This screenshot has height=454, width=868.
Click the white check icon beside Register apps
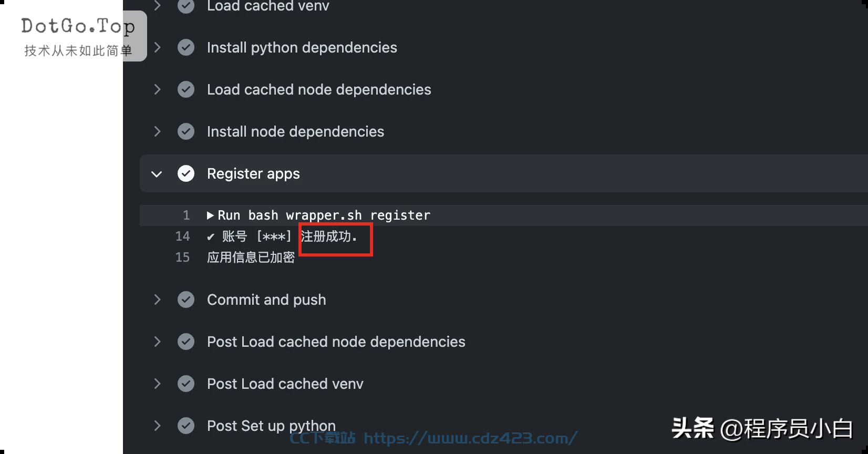coord(186,173)
